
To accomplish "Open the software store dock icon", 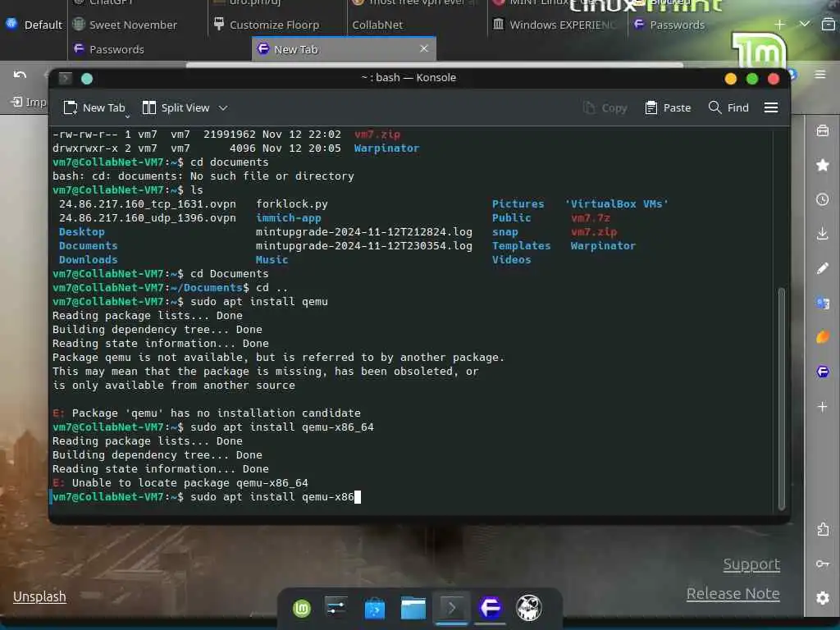I will (x=374, y=609).
